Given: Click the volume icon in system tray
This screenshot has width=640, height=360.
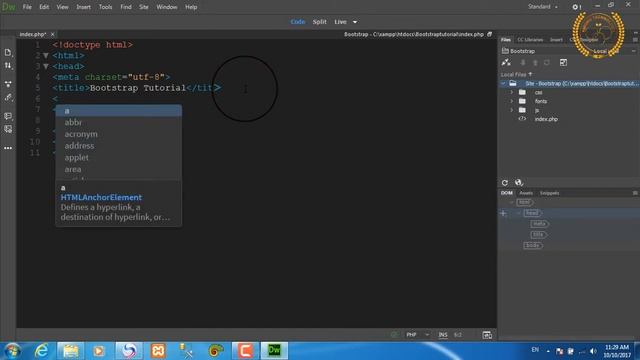Looking at the screenshot, I should pos(593,351).
